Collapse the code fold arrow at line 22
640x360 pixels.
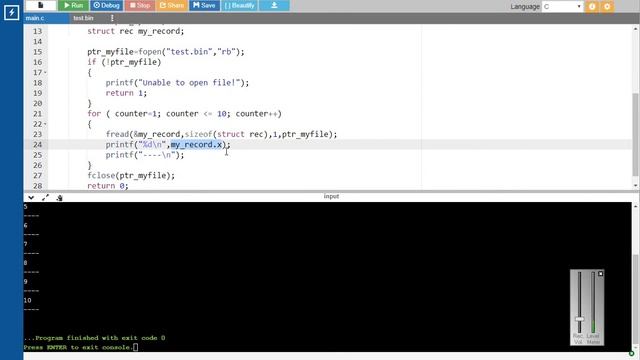pos(45,124)
